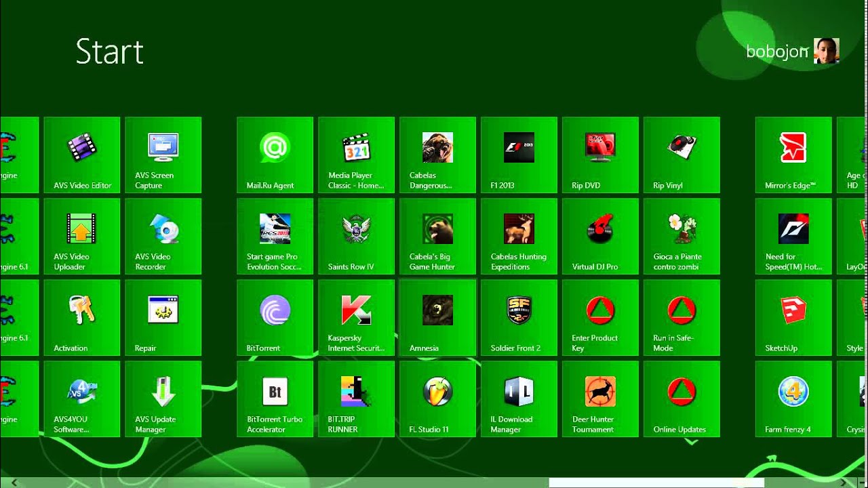868x488 pixels.
Task: Open BIT.TRIP RUNNER tile
Action: [357, 399]
